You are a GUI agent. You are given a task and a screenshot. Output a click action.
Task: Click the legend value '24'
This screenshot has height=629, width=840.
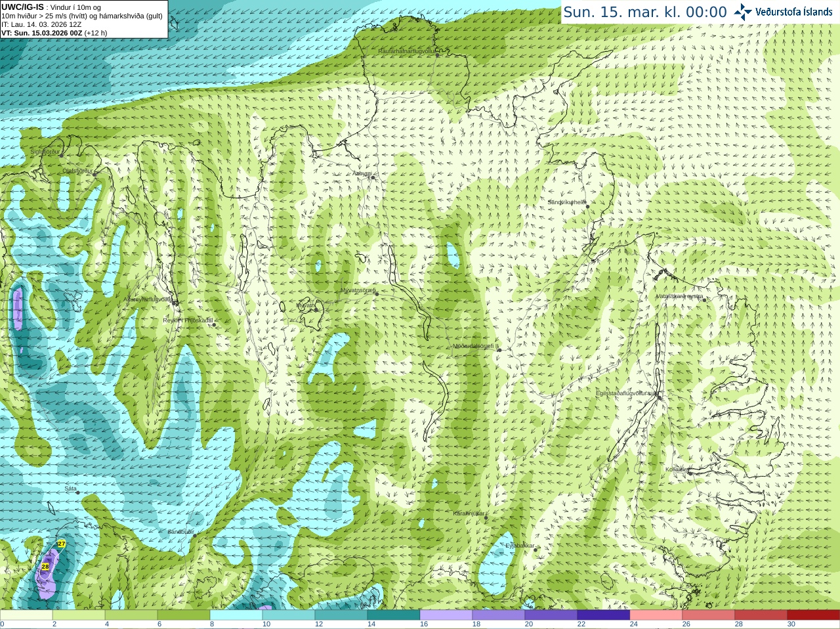point(634,624)
